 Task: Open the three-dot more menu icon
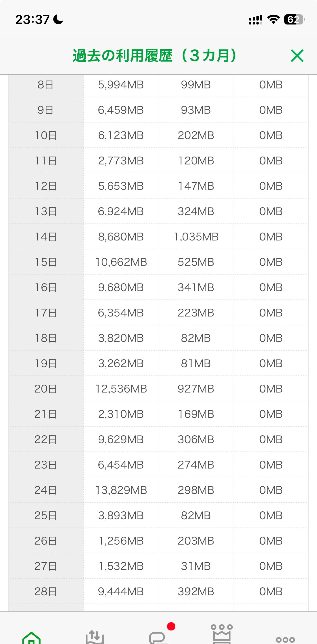click(285, 639)
